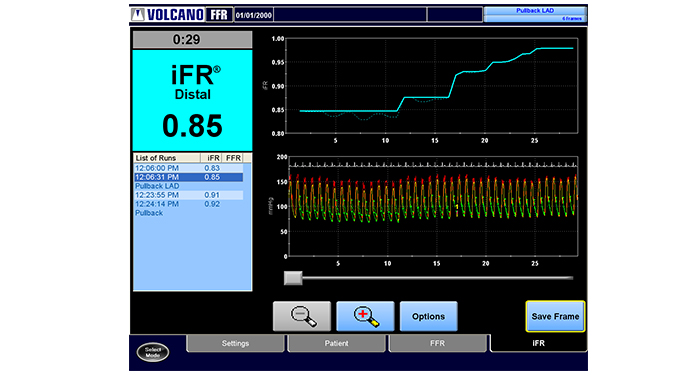Click the List of Runs header
The width and height of the screenshot is (700, 375).
pos(167,158)
